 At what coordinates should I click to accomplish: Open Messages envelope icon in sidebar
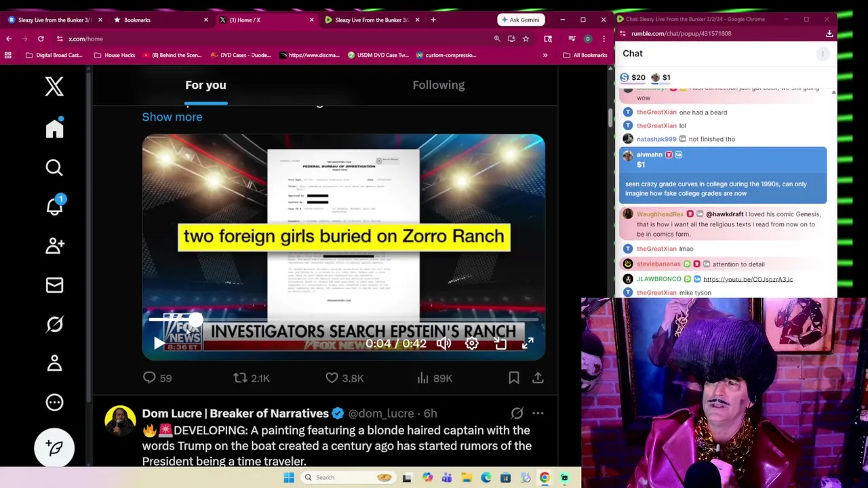[x=54, y=285]
